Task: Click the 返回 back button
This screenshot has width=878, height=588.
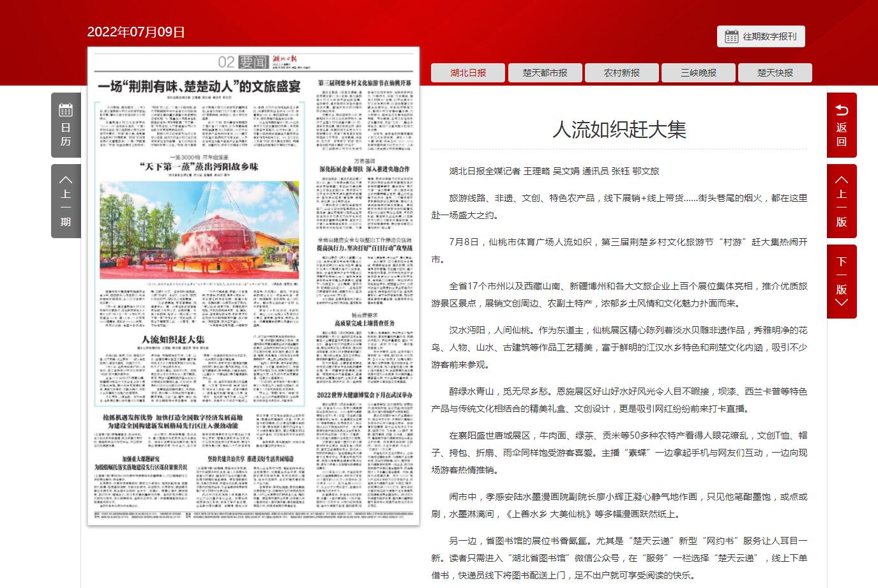Action: 842,125
